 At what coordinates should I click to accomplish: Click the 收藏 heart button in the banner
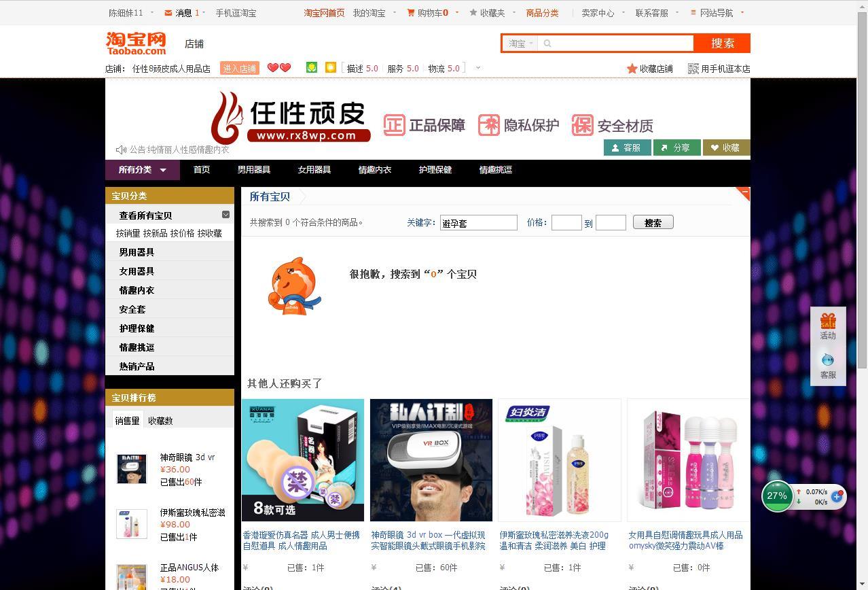[726, 147]
